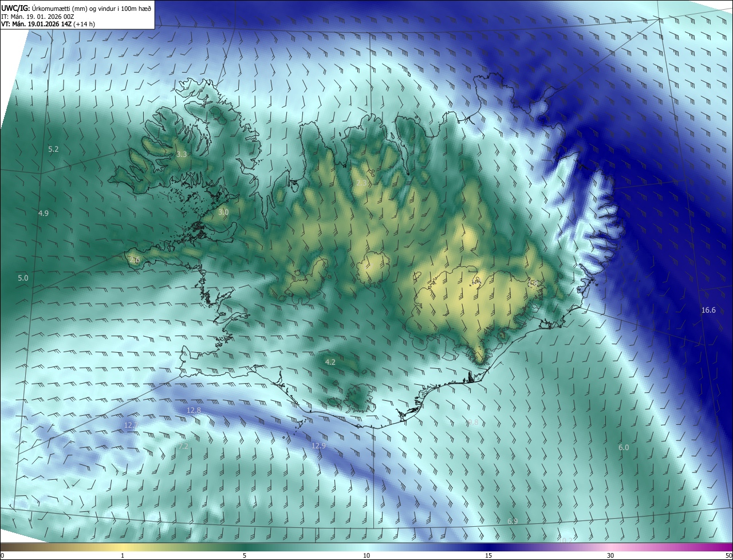Click the valid time 'VT: Mán. 19.01.2026 14Z (+14 h)'
Screen dimensions: 733x560
click(x=48, y=24)
